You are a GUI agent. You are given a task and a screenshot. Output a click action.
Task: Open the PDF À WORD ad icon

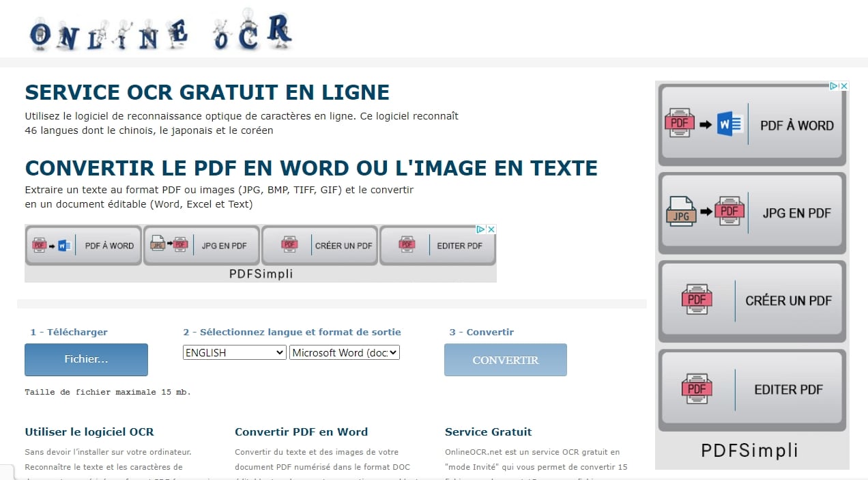751,124
